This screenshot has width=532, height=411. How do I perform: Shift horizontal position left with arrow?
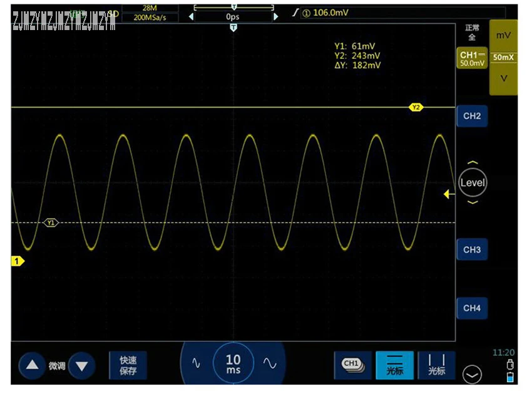pyautogui.click(x=192, y=17)
